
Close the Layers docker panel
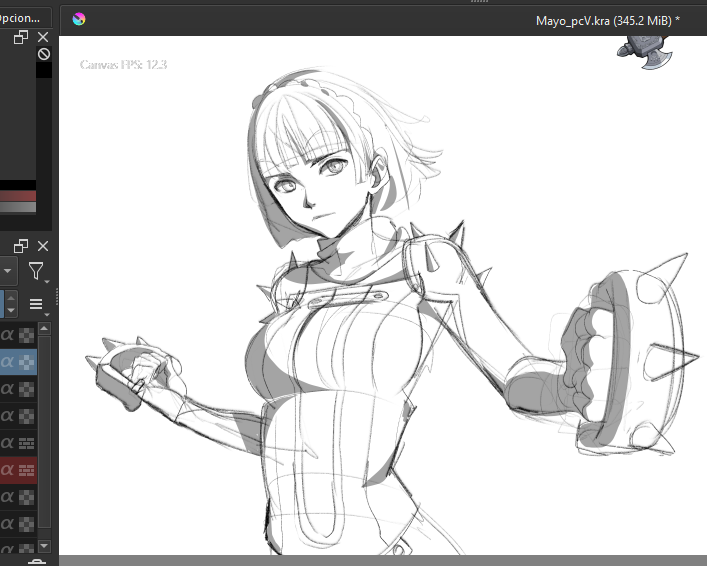tap(43, 246)
